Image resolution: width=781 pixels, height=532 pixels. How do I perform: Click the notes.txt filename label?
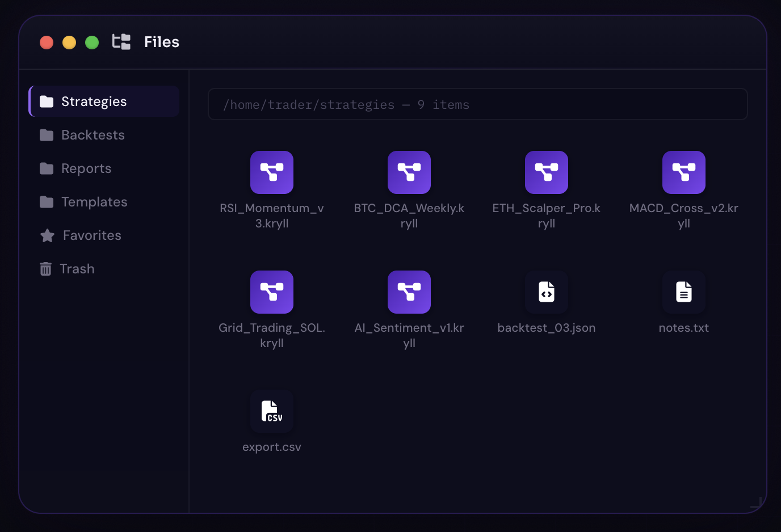coord(684,327)
